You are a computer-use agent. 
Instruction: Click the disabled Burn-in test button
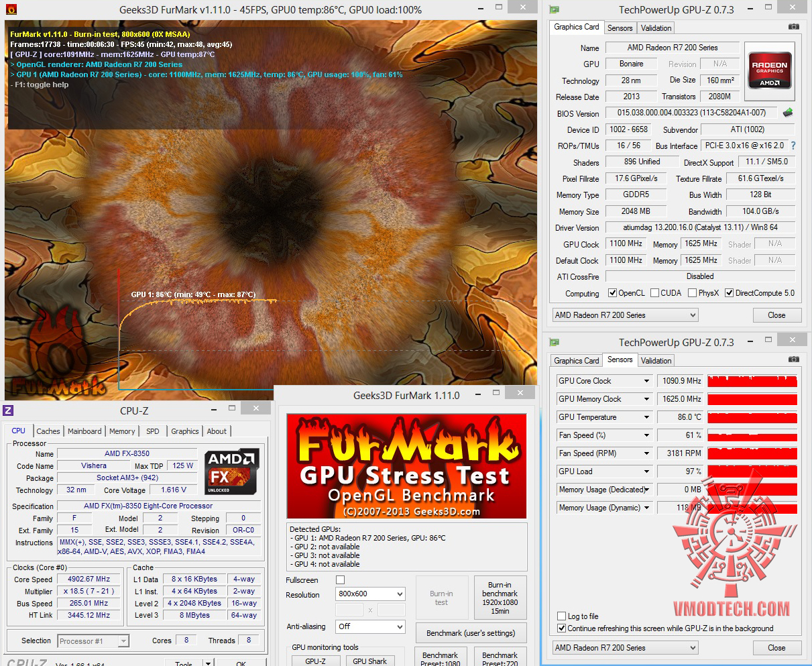(441, 598)
